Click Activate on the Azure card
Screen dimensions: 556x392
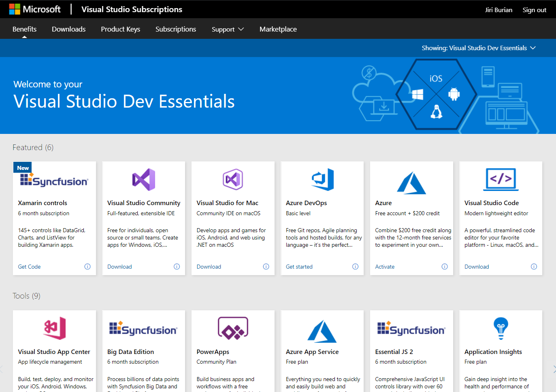385,267
